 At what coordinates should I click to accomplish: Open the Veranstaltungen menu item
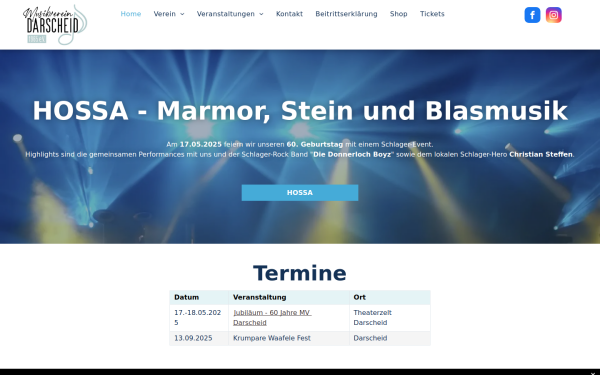(x=226, y=14)
